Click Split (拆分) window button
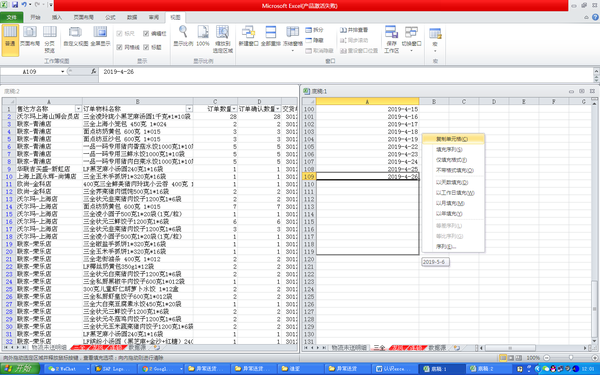600x375 pixels. (x=315, y=30)
